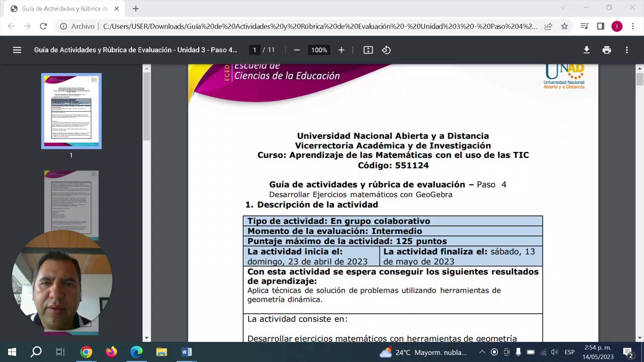Check the battery status icon
644x362 pixels.
[531, 352]
